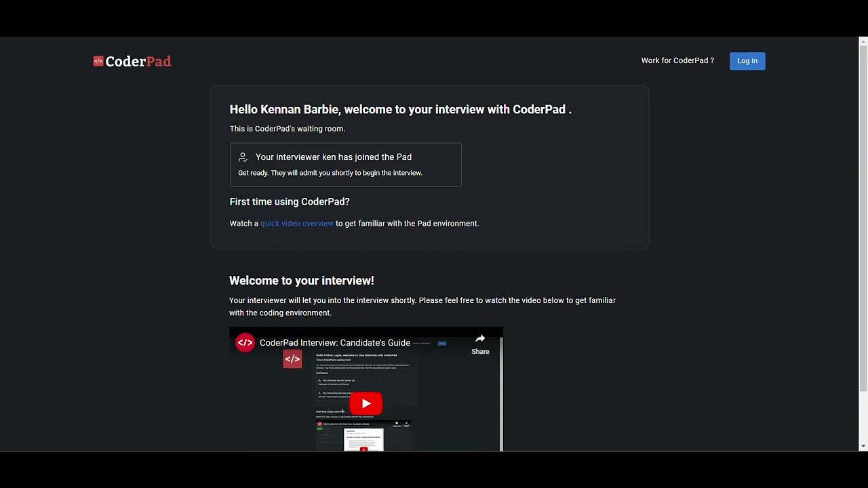Click page scrollbar up arrow
The width and height of the screenshot is (868, 488).
point(863,42)
